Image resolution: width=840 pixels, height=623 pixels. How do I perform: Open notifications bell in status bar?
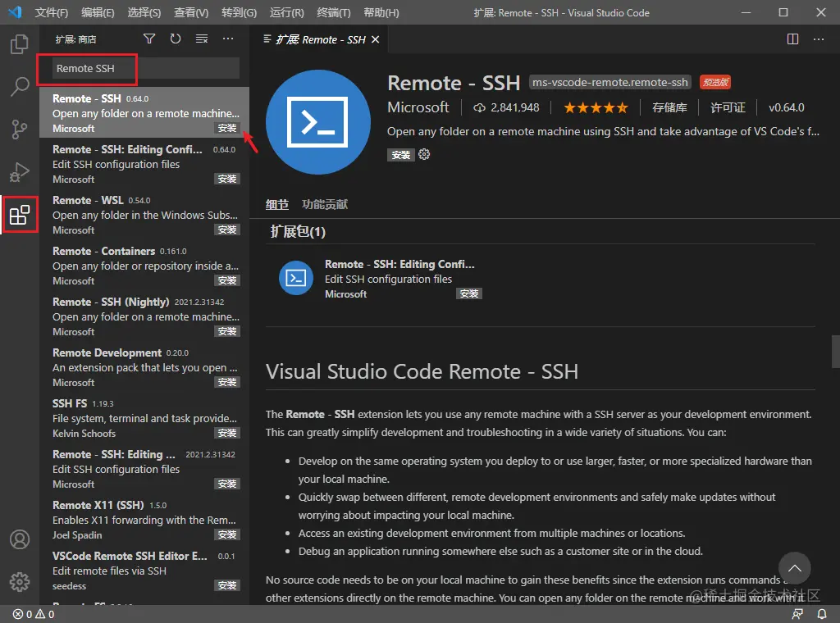[822, 615]
